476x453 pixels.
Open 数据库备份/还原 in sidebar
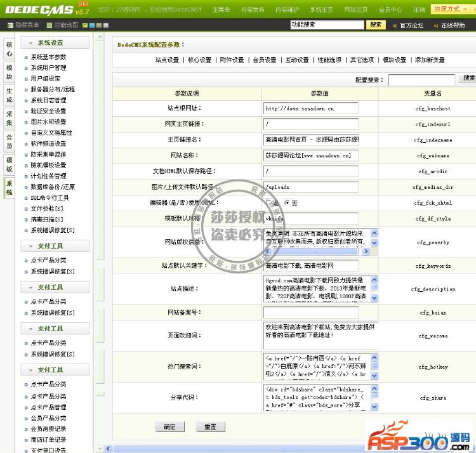tap(53, 187)
